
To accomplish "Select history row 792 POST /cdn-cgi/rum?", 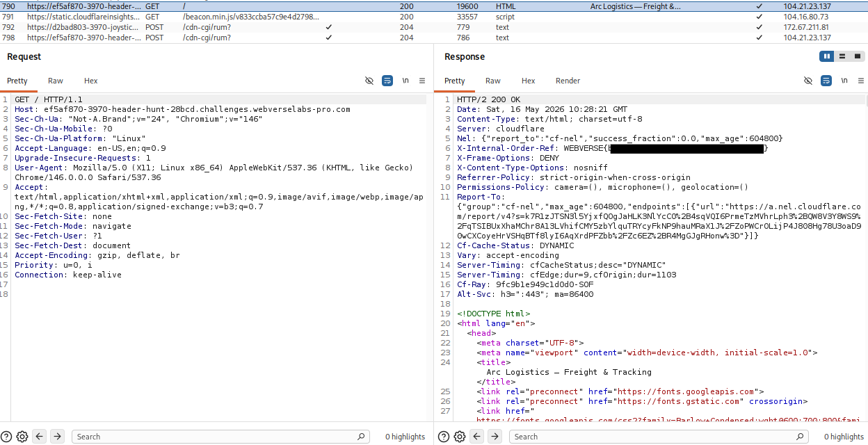I will point(434,27).
